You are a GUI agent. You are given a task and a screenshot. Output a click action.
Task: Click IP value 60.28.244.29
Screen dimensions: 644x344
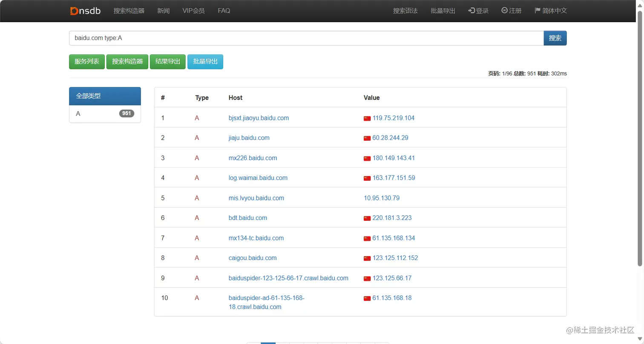pyautogui.click(x=391, y=138)
